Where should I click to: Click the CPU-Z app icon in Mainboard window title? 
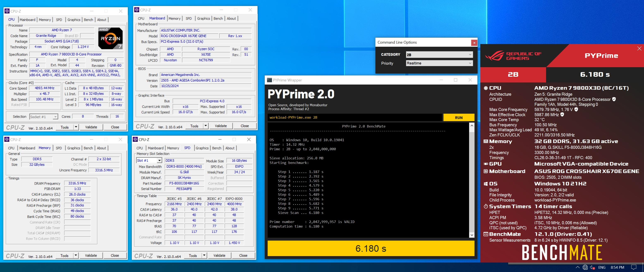coord(137,10)
